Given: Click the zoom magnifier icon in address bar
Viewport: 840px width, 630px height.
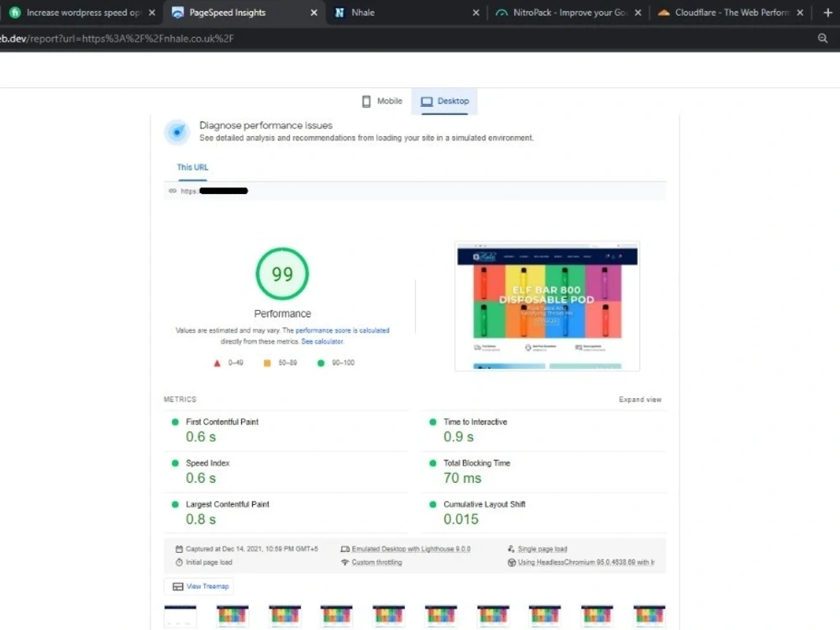Looking at the screenshot, I should pyautogui.click(x=822, y=38).
